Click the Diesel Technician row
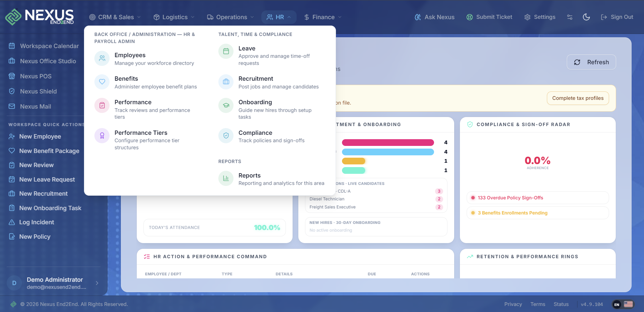This screenshot has height=312, width=644. pyautogui.click(x=376, y=199)
